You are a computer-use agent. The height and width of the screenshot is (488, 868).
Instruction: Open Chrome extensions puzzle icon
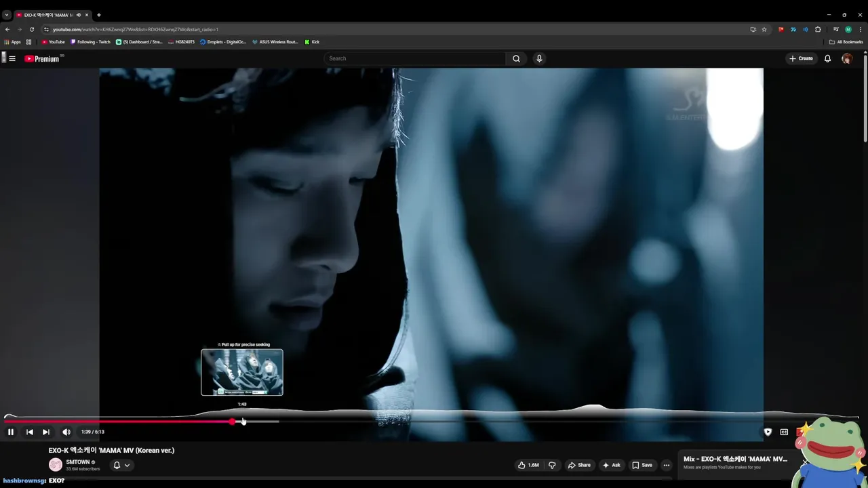coord(818,29)
